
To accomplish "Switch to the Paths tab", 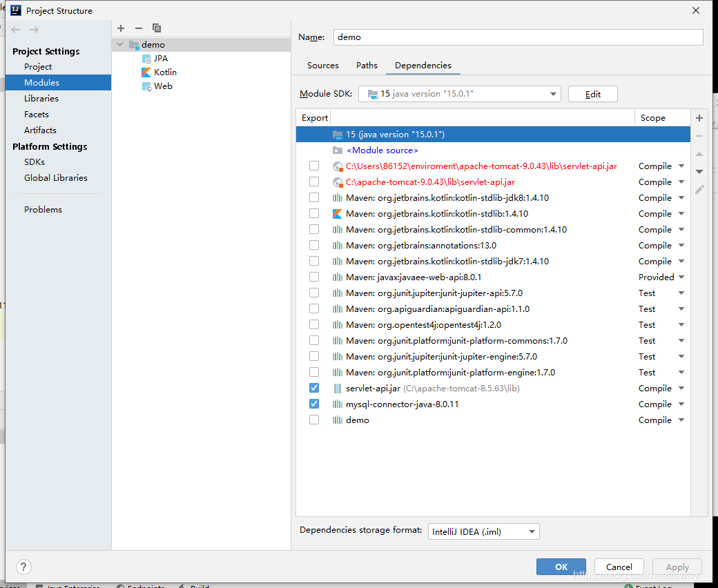I will coord(367,66).
